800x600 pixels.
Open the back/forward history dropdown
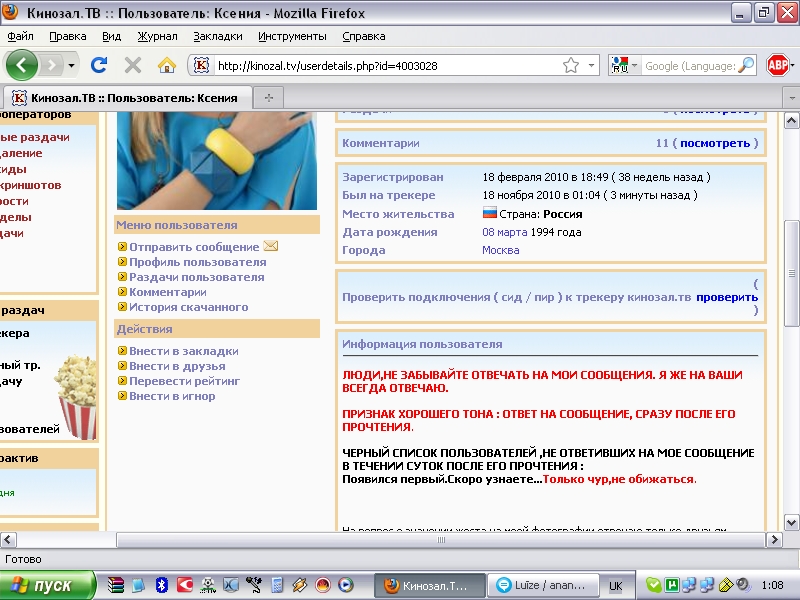tap(71, 66)
